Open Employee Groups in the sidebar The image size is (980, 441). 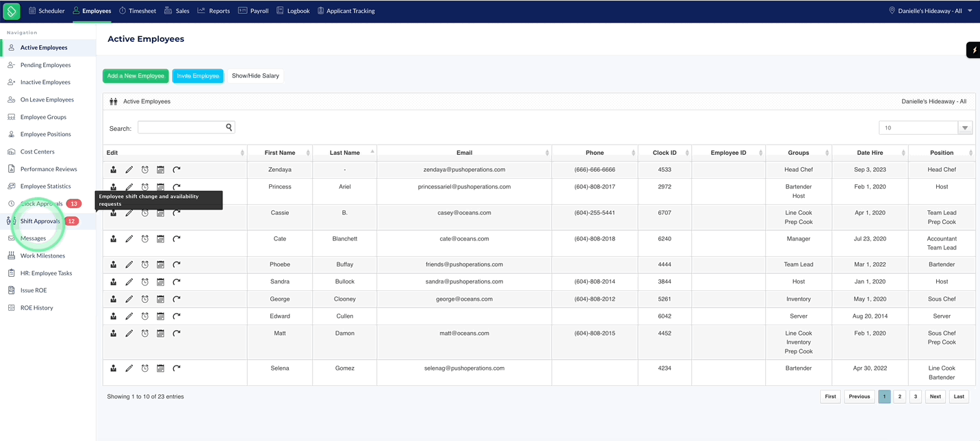pyautogui.click(x=43, y=117)
